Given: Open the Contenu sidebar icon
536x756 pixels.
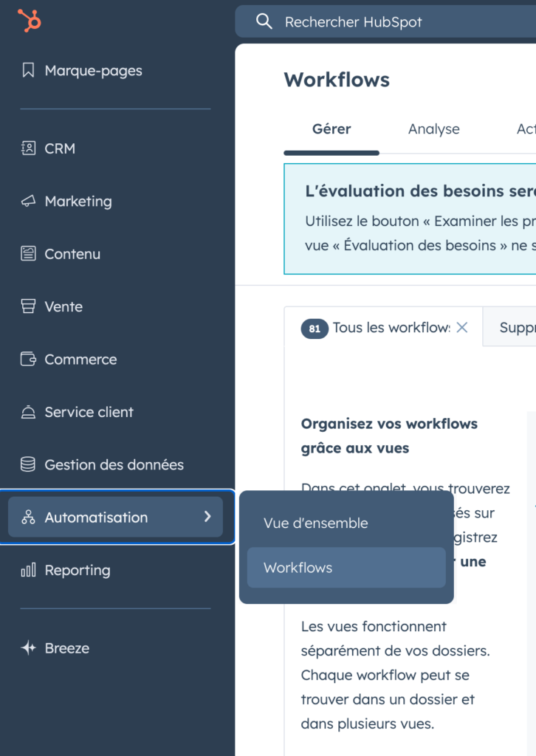Looking at the screenshot, I should (x=29, y=254).
